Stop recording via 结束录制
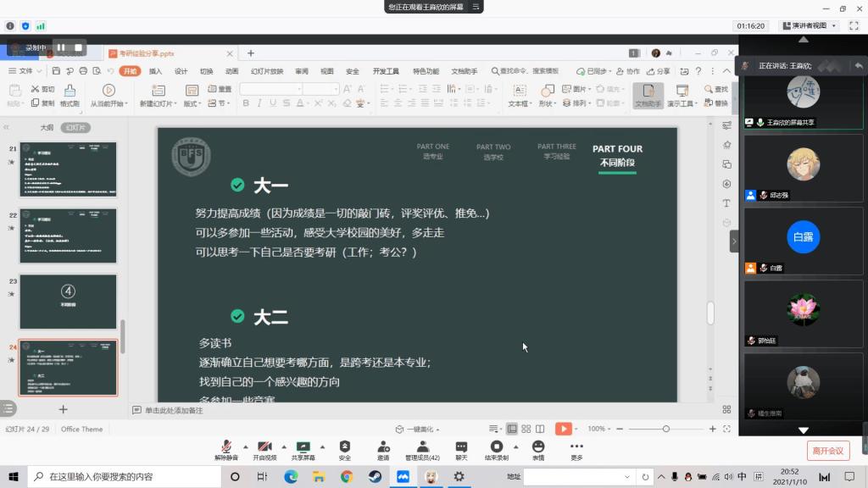 [x=497, y=446]
